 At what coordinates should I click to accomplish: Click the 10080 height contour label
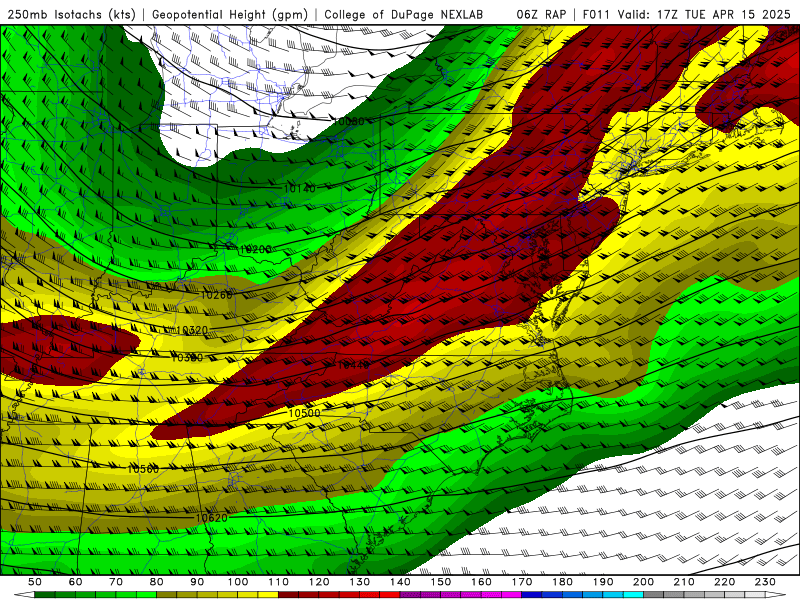[349, 121]
